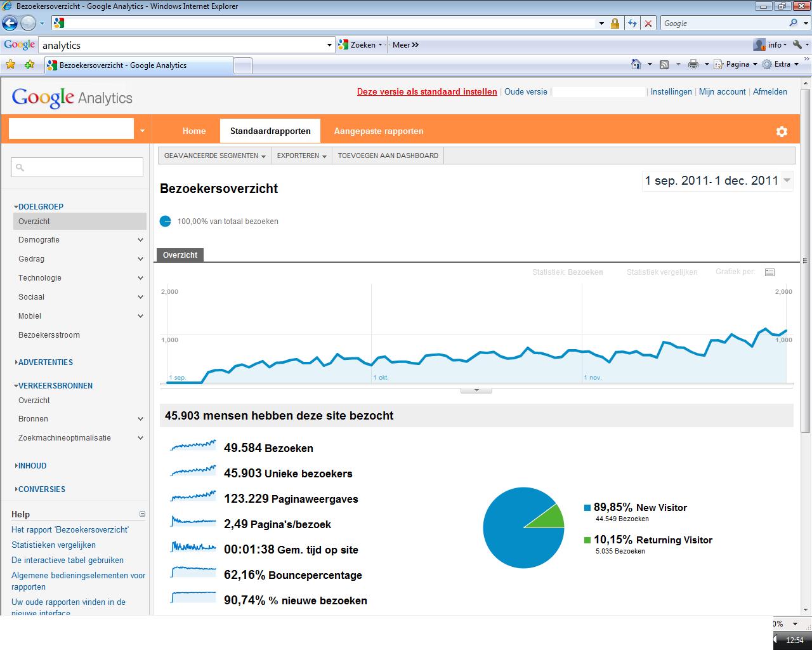Expand the CONVERSIES section
812x650 pixels.
39,489
